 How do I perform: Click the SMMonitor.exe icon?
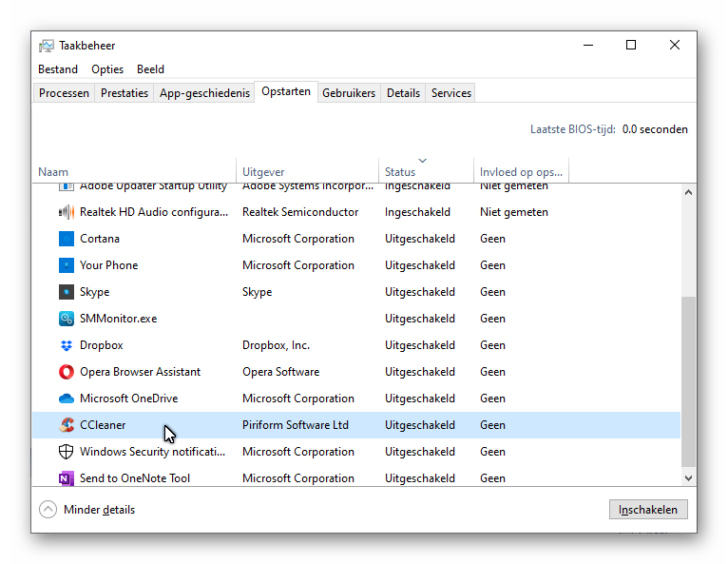click(x=66, y=319)
